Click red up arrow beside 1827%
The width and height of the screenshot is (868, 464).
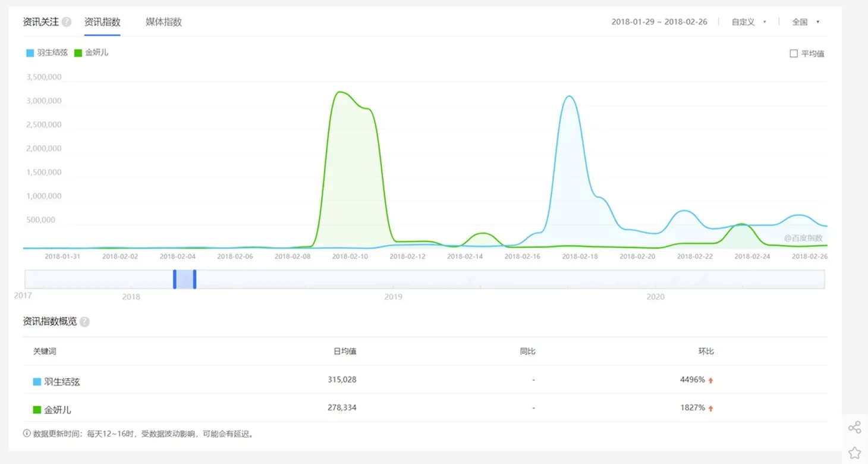(x=710, y=408)
